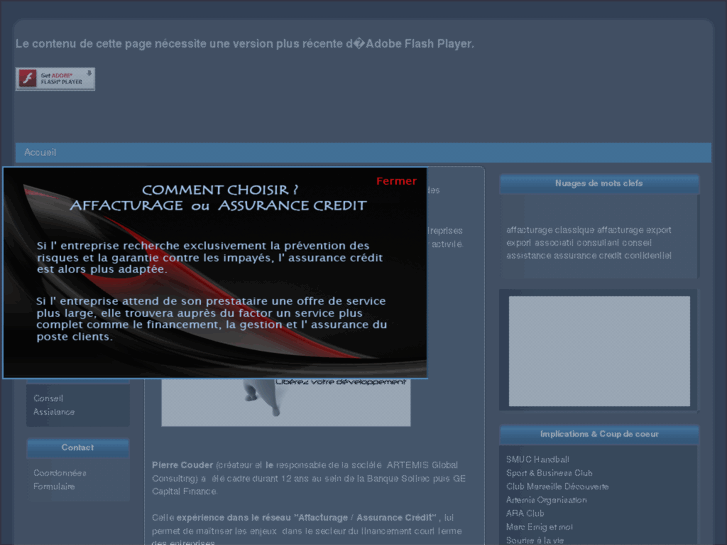
Task: Select the 'confidentiel' keyword tag
Action: coord(648,256)
